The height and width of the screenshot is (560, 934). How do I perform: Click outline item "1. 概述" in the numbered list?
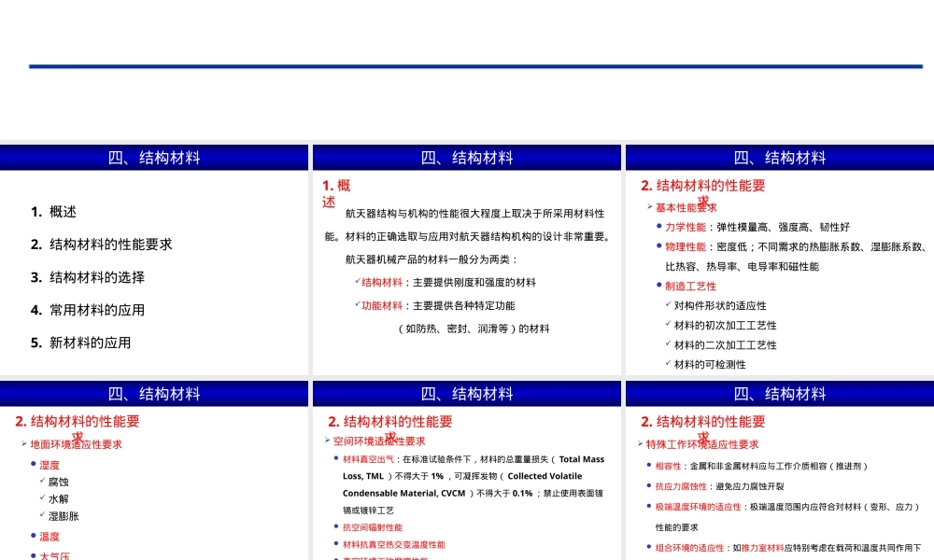click(x=53, y=212)
